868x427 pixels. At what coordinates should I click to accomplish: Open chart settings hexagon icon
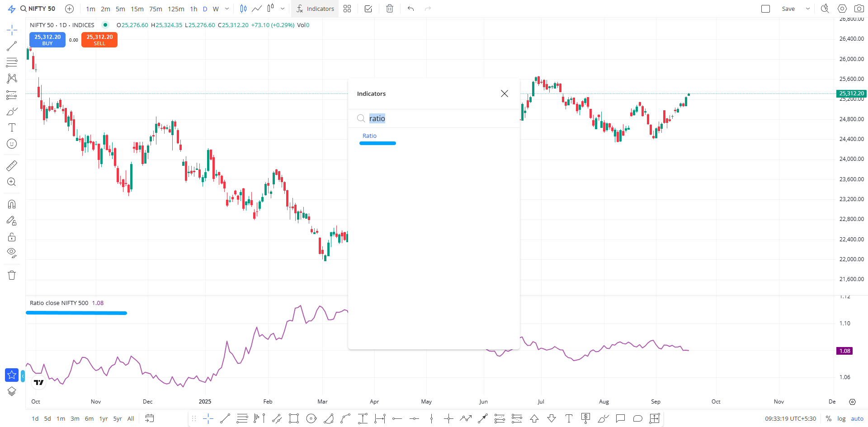pyautogui.click(x=842, y=9)
